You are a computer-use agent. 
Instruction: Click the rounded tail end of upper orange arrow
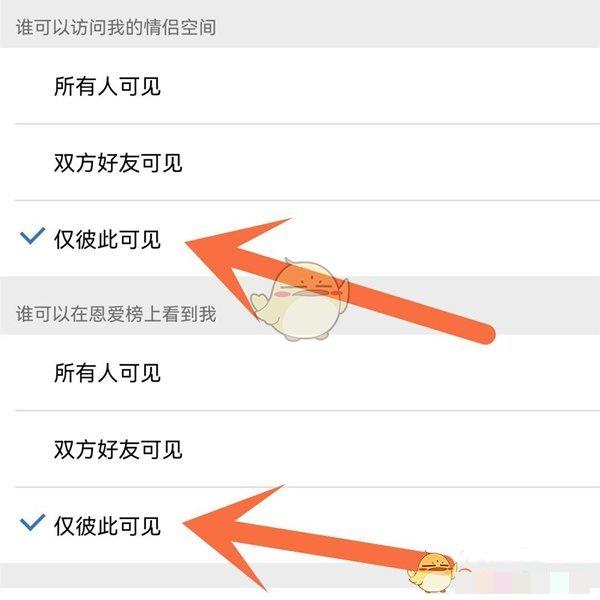pos(483,334)
